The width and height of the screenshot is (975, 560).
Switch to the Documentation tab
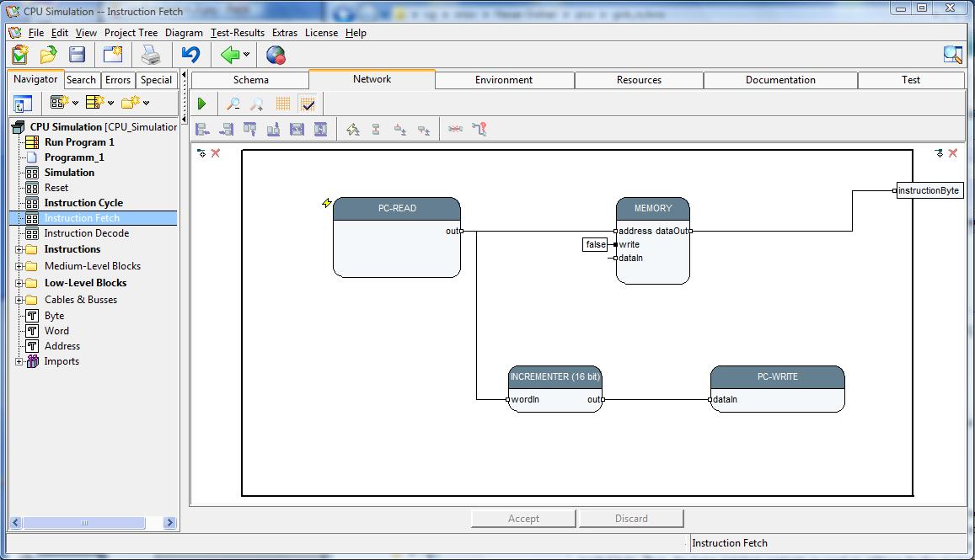pyautogui.click(x=779, y=80)
